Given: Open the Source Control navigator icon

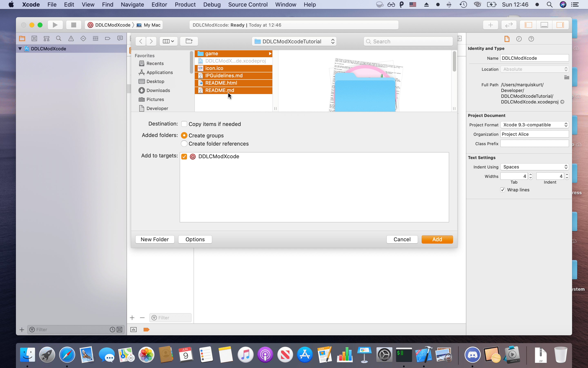Looking at the screenshot, I should [x=34, y=38].
